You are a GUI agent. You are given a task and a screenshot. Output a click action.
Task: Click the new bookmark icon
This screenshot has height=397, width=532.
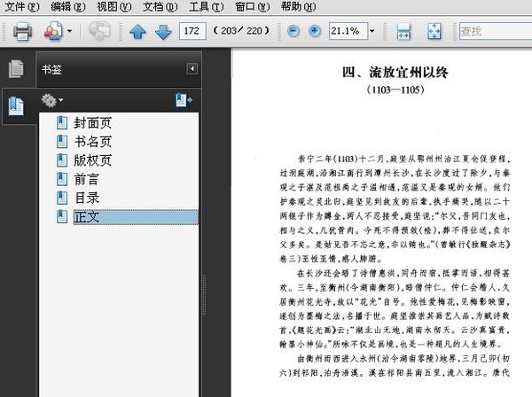tap(184, 100)
